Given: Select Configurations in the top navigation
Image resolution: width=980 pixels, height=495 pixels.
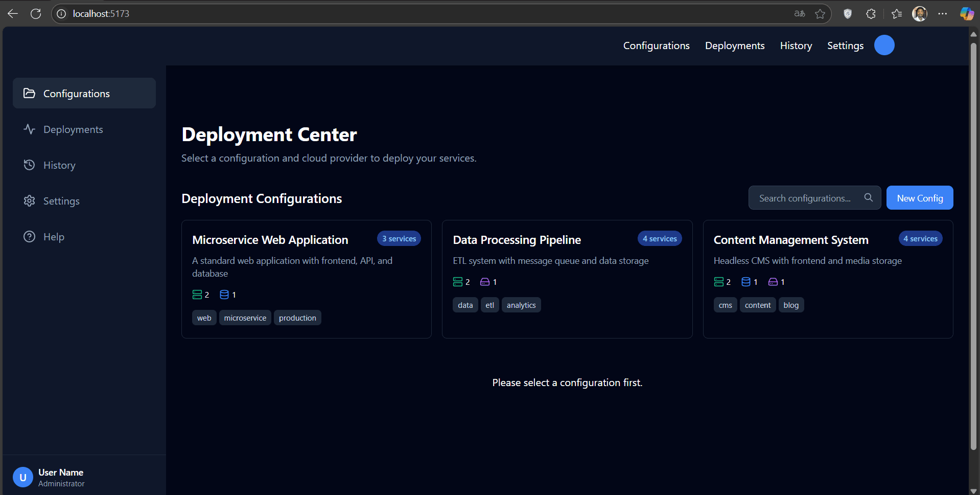Looking at the screenshot, I should click(656, 46).
